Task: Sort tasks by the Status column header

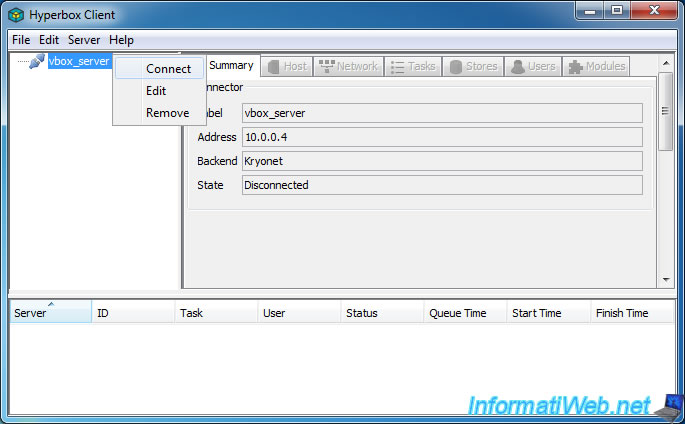Action: [382, 312]
